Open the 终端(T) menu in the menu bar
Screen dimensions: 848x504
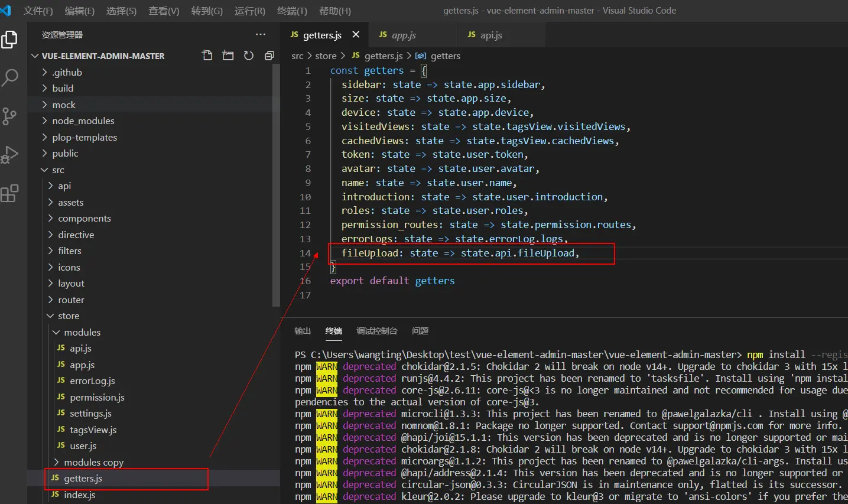(x=292, y=11)
